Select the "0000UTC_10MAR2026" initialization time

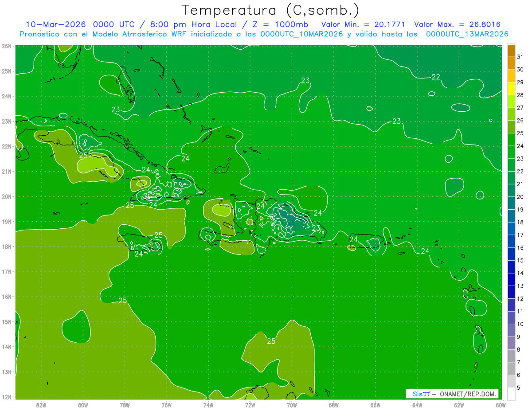(x=301, y=34)
